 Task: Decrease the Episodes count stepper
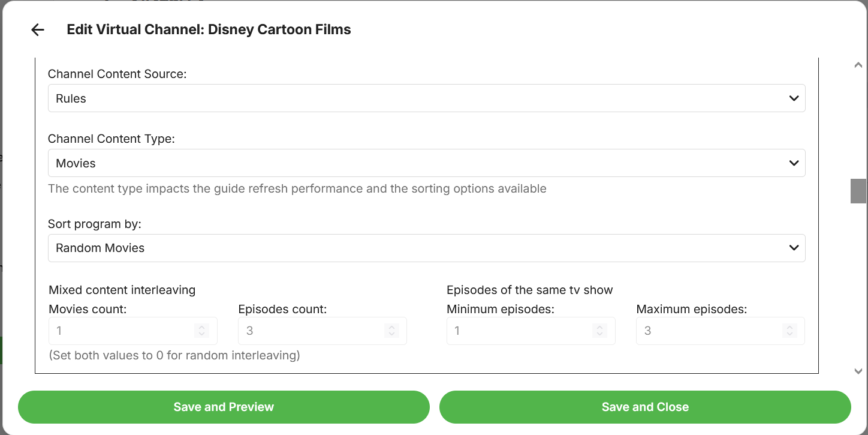tap(391, 334)
